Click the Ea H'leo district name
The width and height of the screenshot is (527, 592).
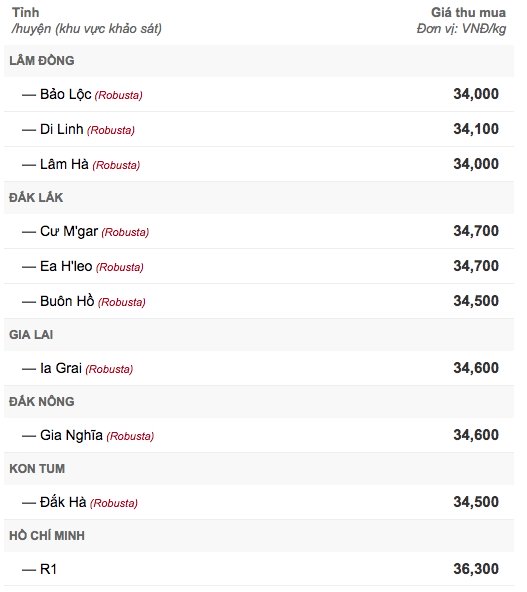(x=66, y=266)
